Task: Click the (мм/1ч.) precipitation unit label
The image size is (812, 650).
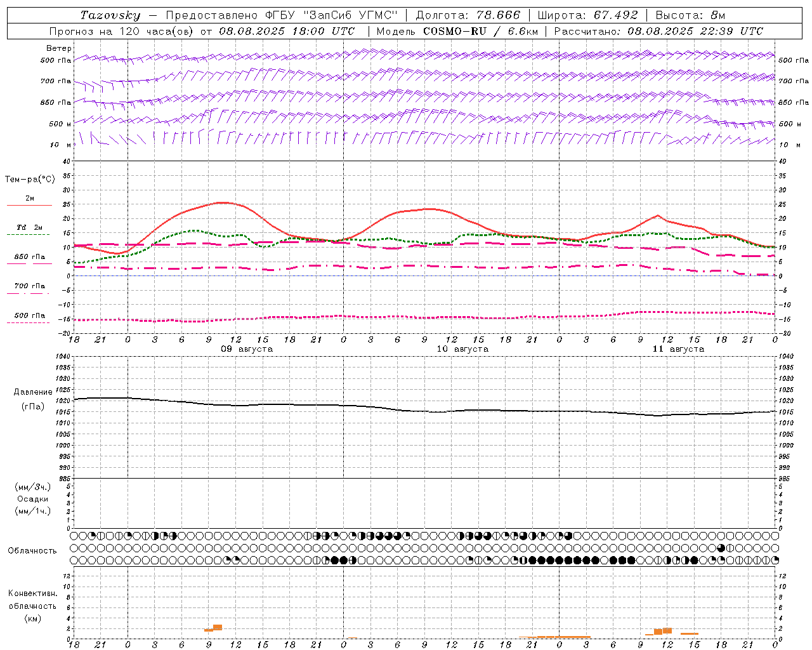Action: (x=33, y=511)
